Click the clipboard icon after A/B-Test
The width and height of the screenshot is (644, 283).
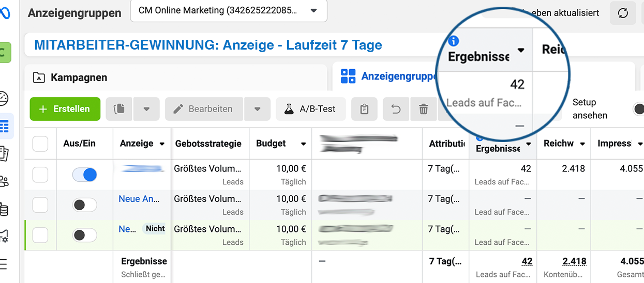coord(364,109)
